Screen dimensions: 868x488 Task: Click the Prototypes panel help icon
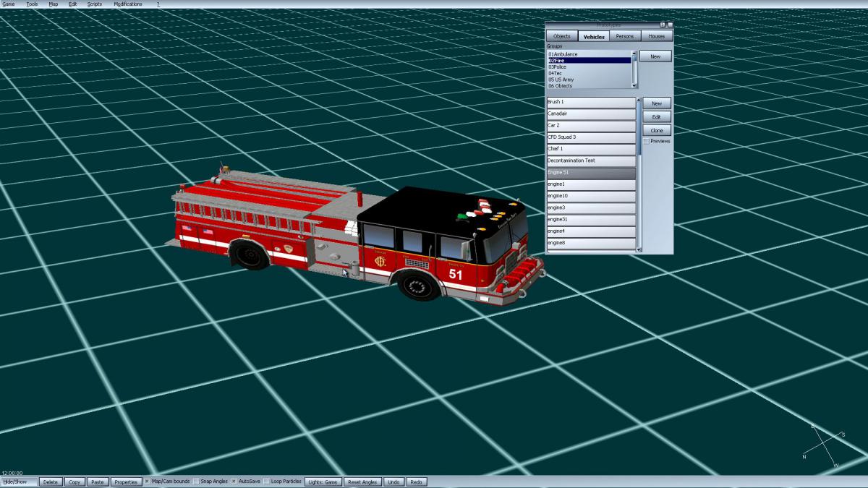tap(663, 25)
